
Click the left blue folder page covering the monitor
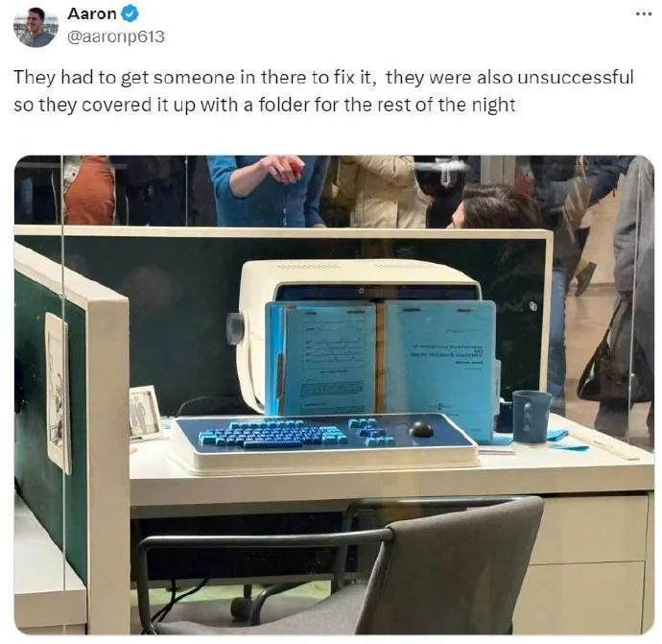click(325, 359)
